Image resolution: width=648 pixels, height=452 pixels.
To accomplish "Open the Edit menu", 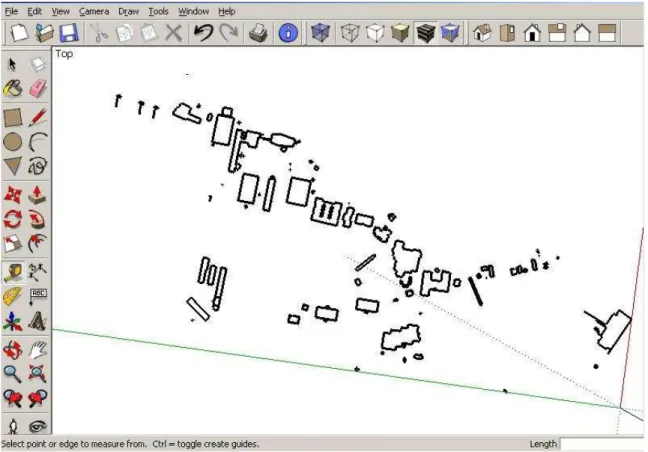I will (x=35, y=12).
